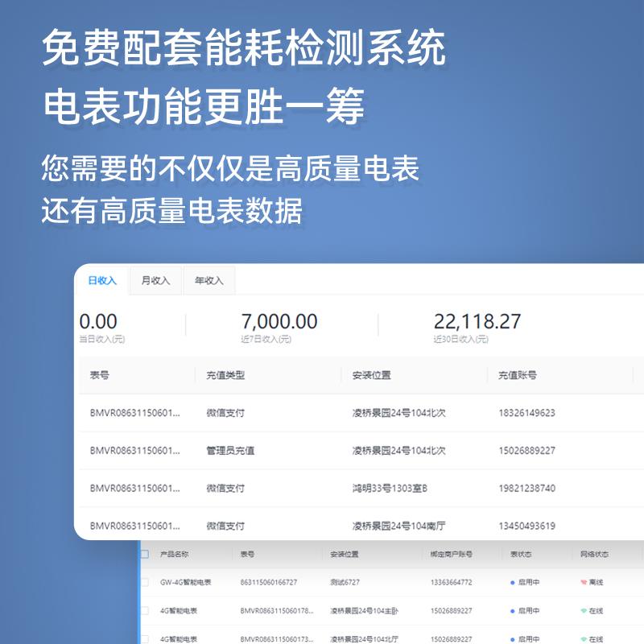Check the select-all checkbox in the device table header
Image resolution: width=644 pixels, height=644 pixels.
tap(146, 554)
